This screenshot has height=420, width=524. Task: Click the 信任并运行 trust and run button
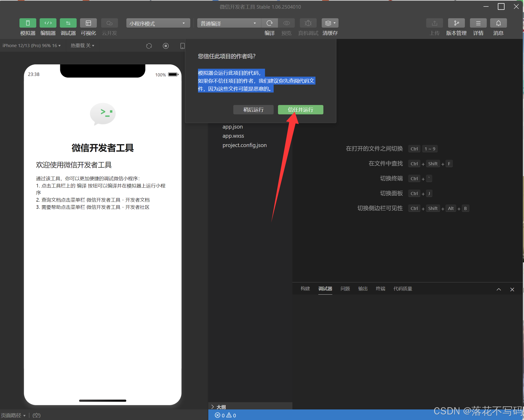click(300, 110)
